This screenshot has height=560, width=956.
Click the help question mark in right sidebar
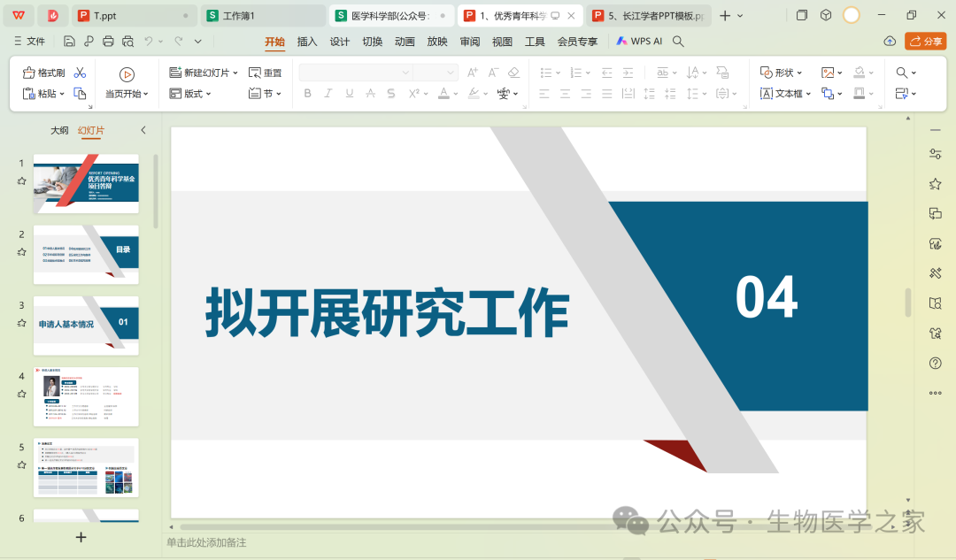click(x=935, y=363)
